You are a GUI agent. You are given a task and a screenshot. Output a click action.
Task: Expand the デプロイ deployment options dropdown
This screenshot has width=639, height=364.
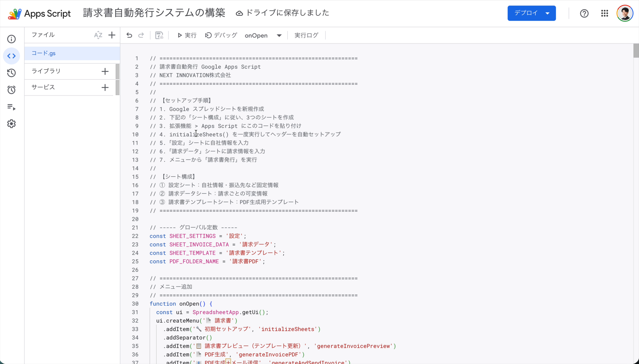[548, 13]
